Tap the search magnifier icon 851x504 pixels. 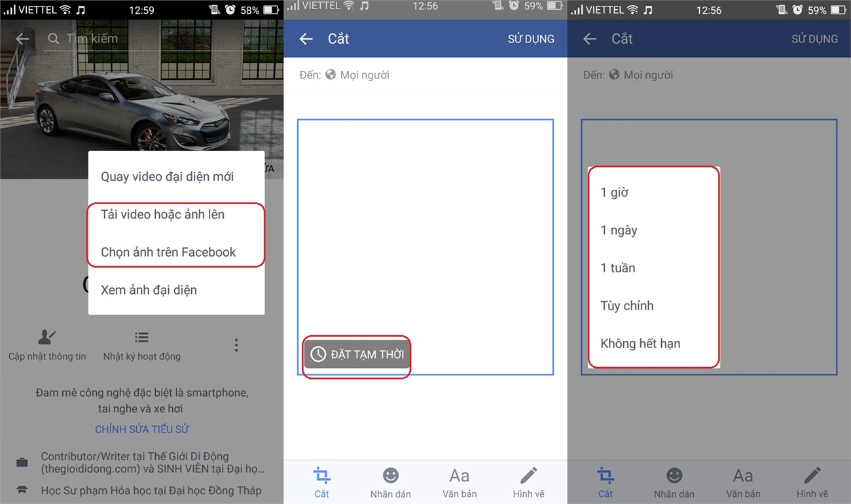52,39
